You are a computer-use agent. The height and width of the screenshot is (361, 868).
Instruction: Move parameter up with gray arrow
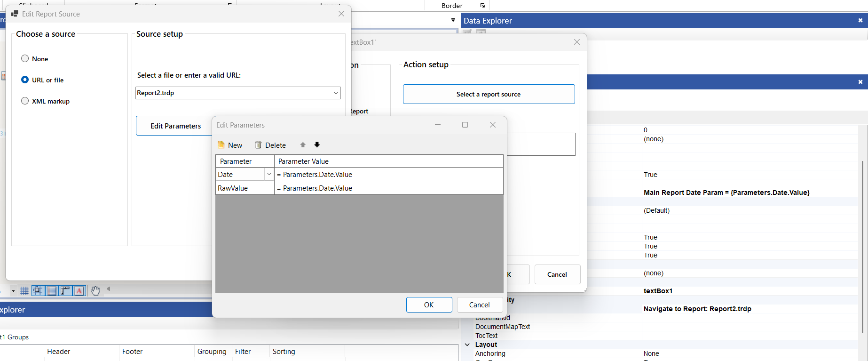click(x=303, y=145)
